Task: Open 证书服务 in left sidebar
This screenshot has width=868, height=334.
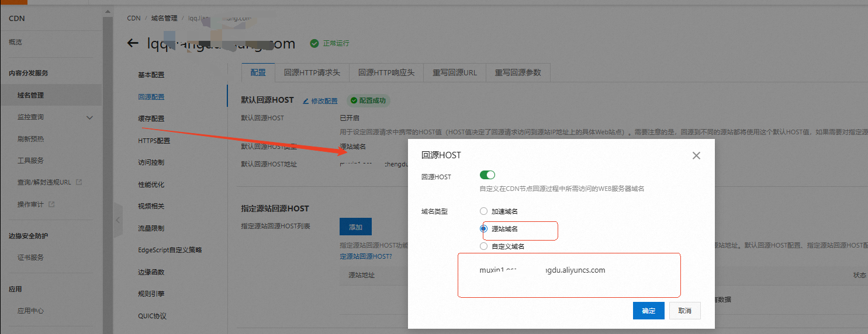Action: (30, 258)
